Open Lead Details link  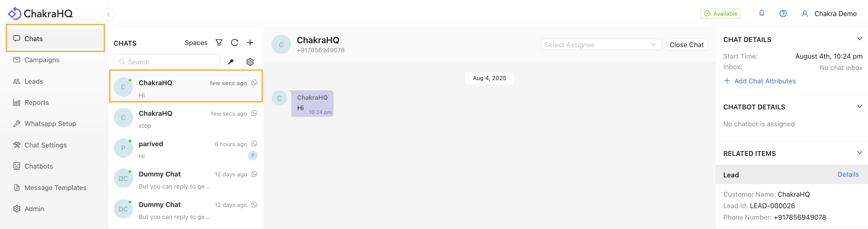(848, 174)
